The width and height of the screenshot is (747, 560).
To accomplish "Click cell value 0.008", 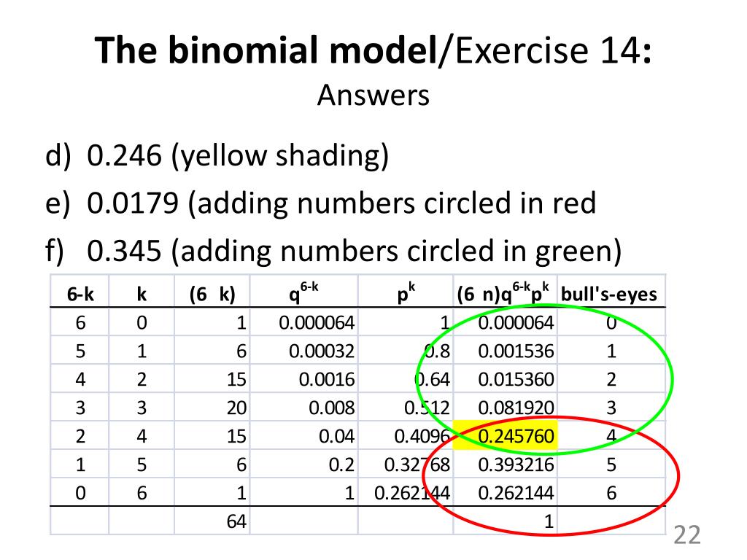I will 332,408.
